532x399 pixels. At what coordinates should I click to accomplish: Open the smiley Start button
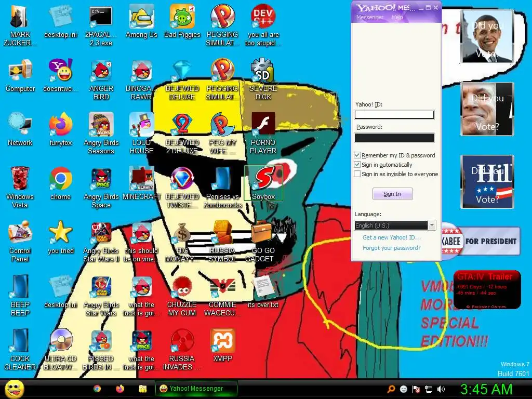(x=14, y=389)
